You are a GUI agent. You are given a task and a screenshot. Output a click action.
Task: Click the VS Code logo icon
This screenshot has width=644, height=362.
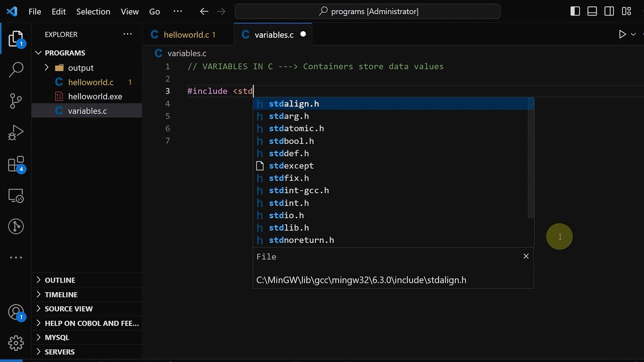pos(12,11)
